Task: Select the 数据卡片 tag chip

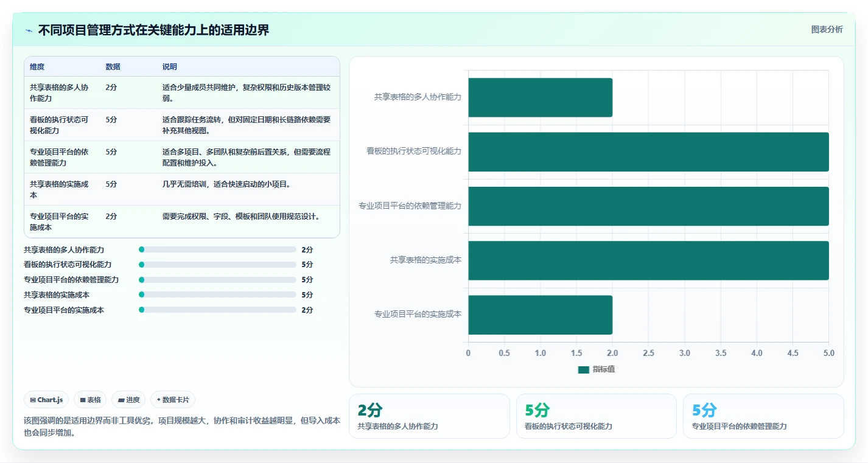Action: tap(173, 400)
